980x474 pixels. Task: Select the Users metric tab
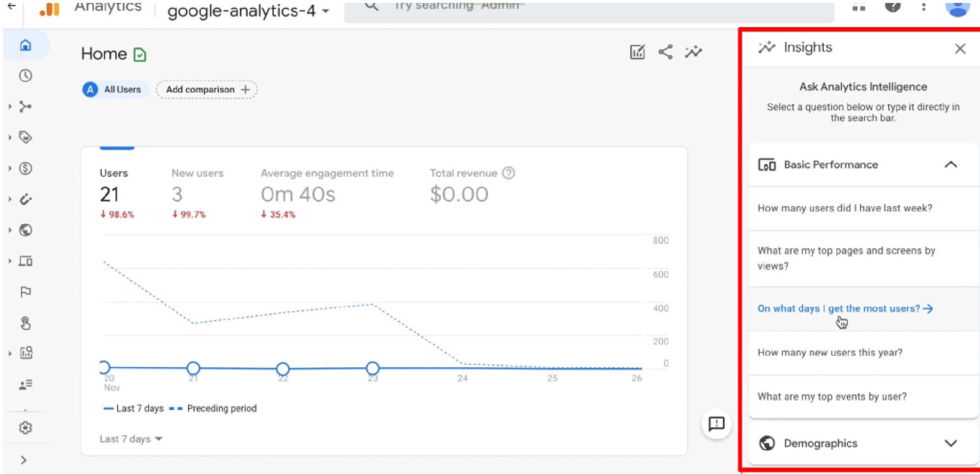[117, 194]
